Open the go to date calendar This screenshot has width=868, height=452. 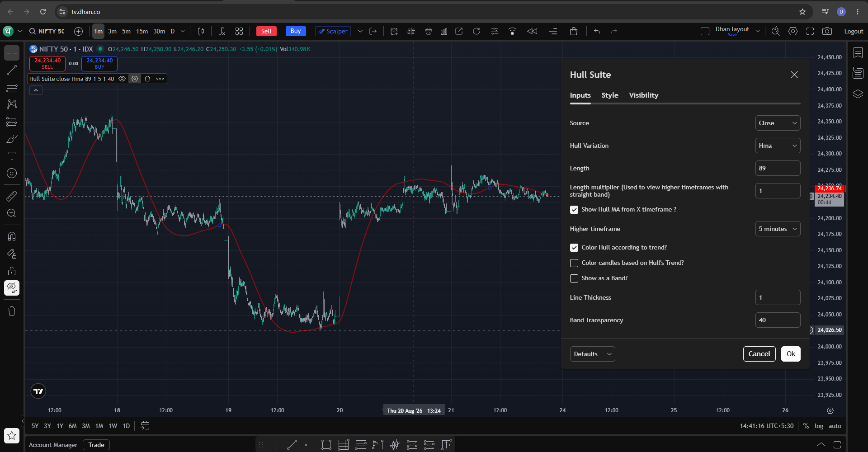[145, 426]
